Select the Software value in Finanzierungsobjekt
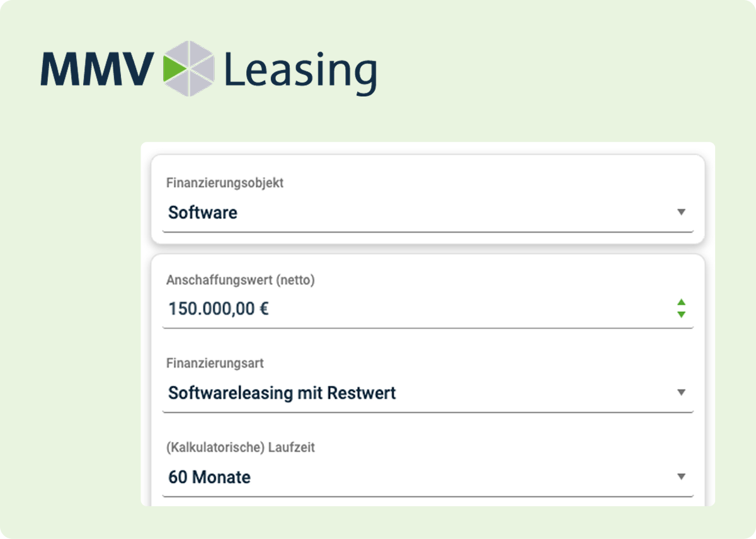Screen dimensions: 756x539 202,212
